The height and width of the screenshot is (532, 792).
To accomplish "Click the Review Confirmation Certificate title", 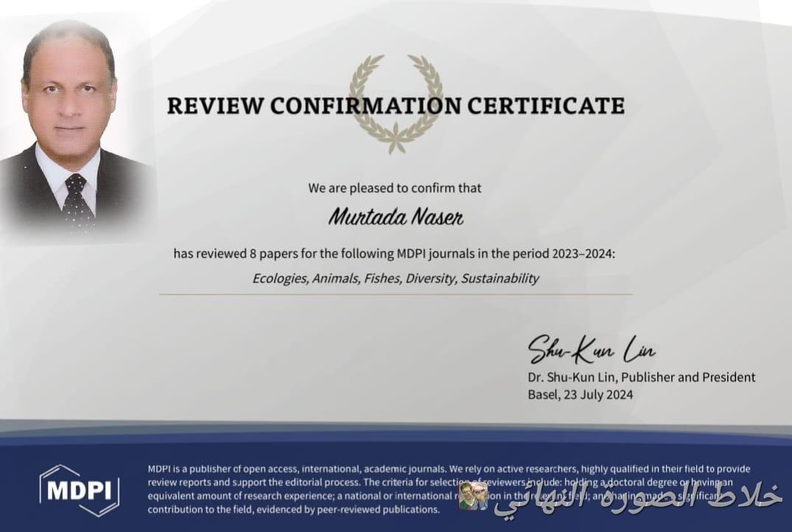I will 396,106.
